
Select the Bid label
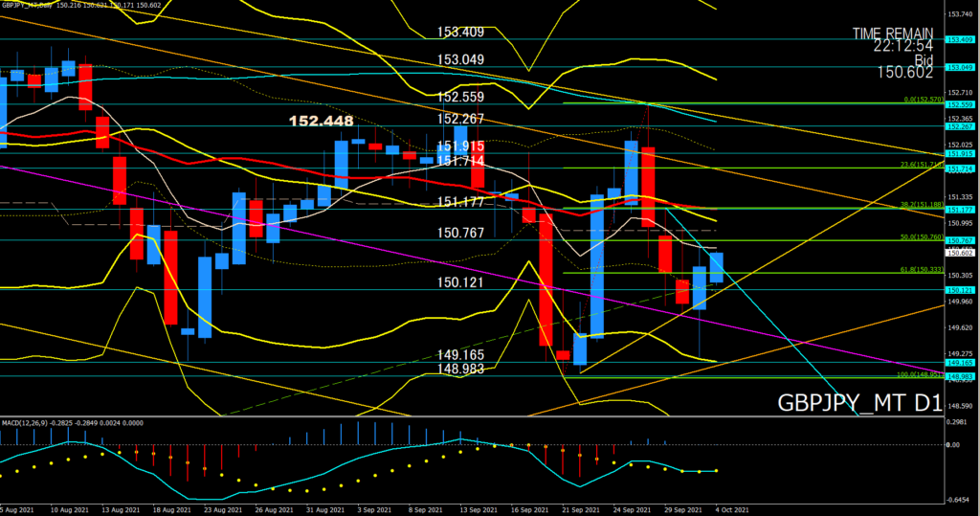924,60
